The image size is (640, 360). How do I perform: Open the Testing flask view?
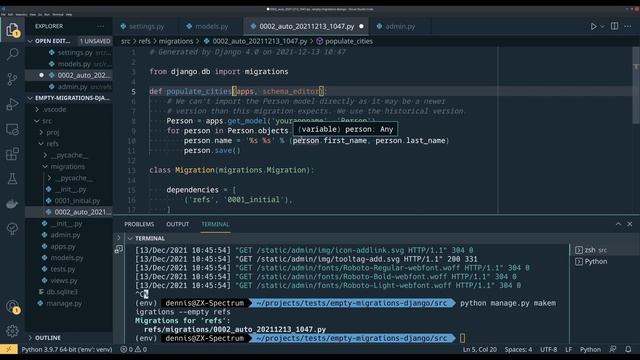click(12, 179)
